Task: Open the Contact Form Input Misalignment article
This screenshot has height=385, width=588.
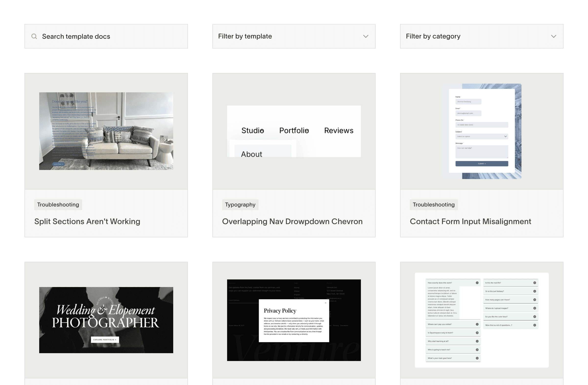Action: 470,221
